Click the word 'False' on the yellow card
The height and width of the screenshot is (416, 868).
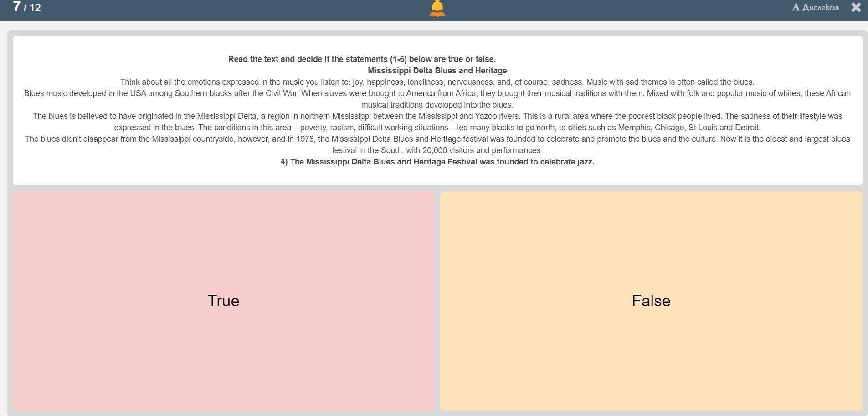pyautogui.click(x=651, y=301)
